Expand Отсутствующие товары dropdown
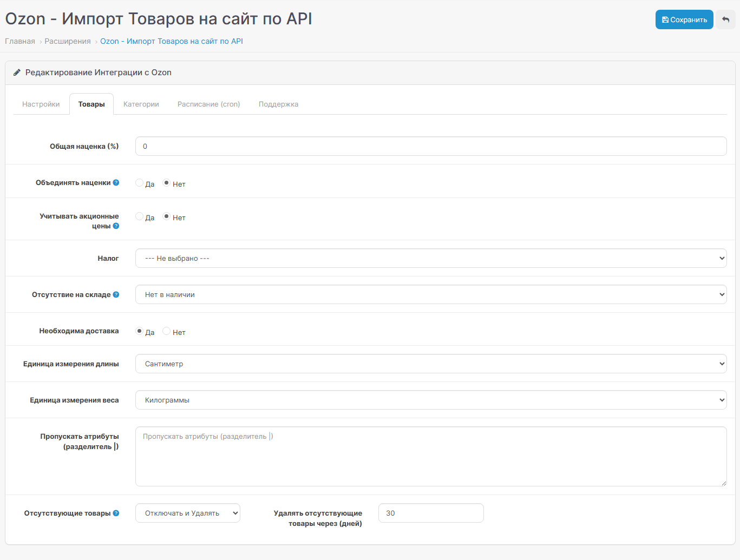740x560 pixels. [x=187, y=513]
